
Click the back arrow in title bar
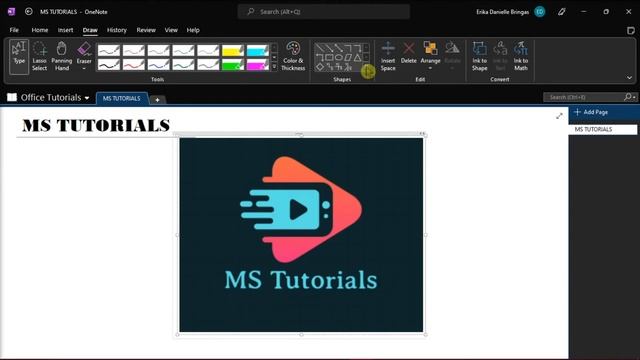[x=29, y=11]
